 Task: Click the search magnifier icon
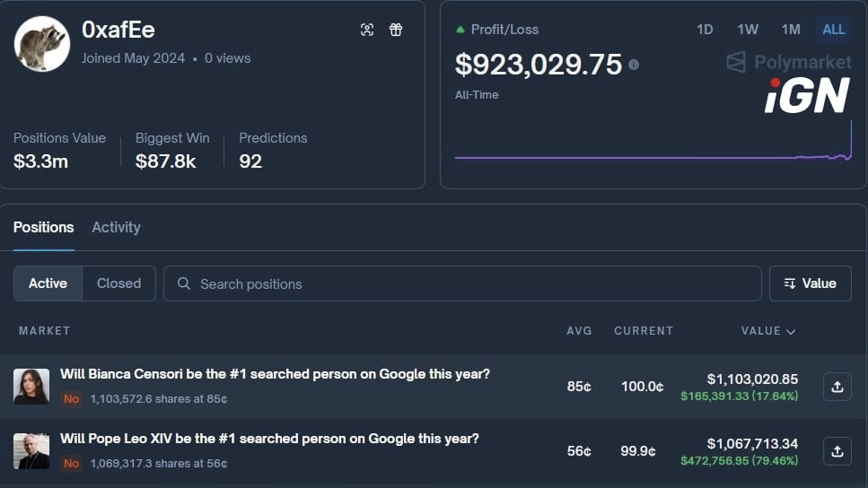point(184,283)
